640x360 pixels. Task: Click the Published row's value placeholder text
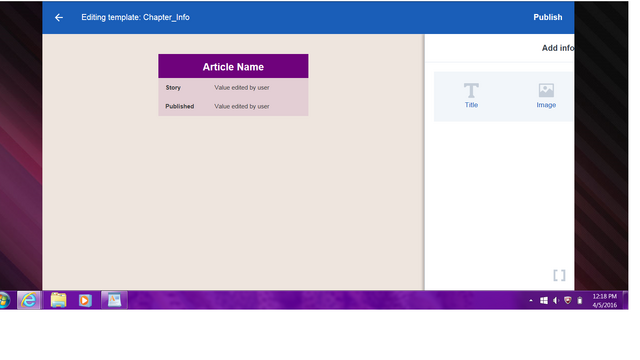coord(242,107)
